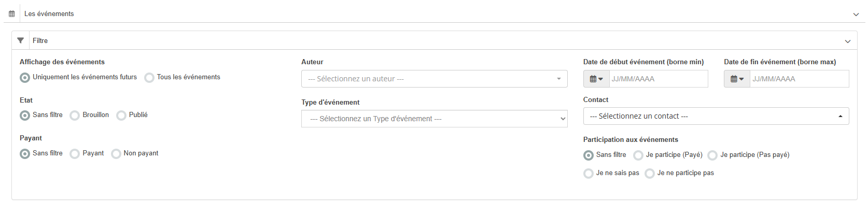Expand the Contact selection dropdown
The image size is (868, 216).
tap(716, 116)
